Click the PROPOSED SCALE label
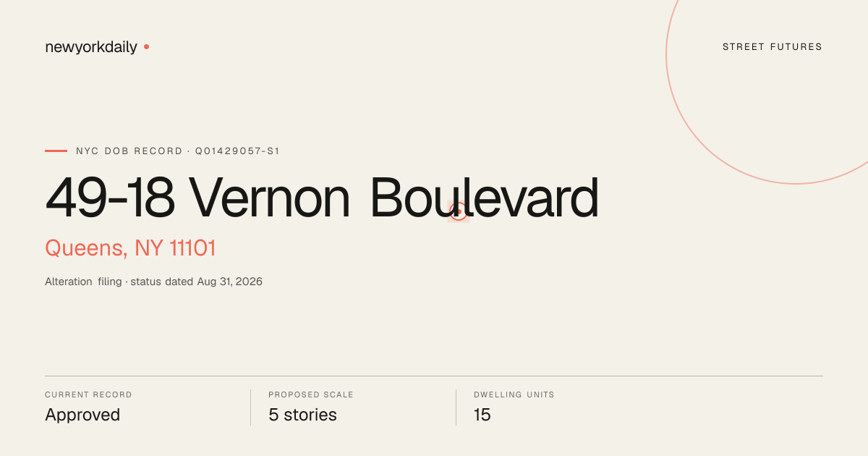The image size is (868, 456). pyautogui.click(x=311, y=395)
